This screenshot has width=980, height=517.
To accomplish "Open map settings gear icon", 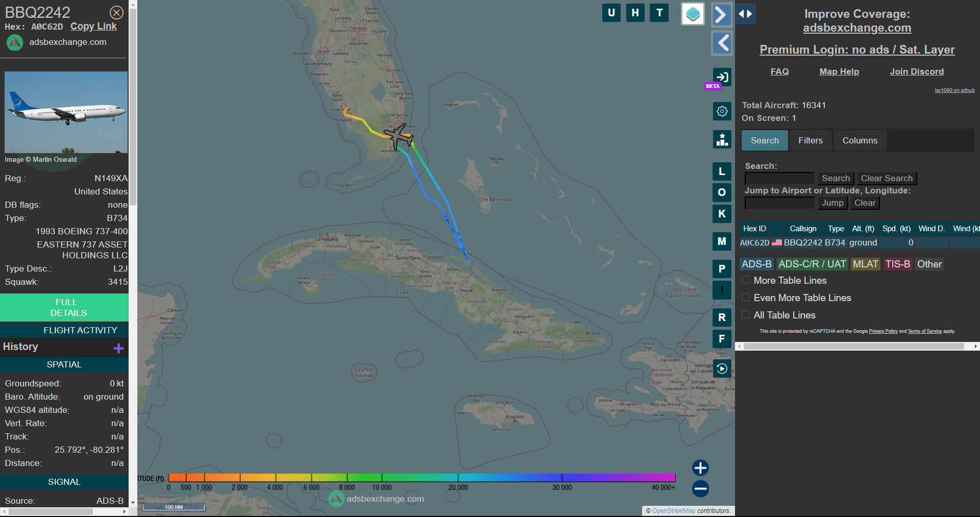I will (x=722, y=111).
